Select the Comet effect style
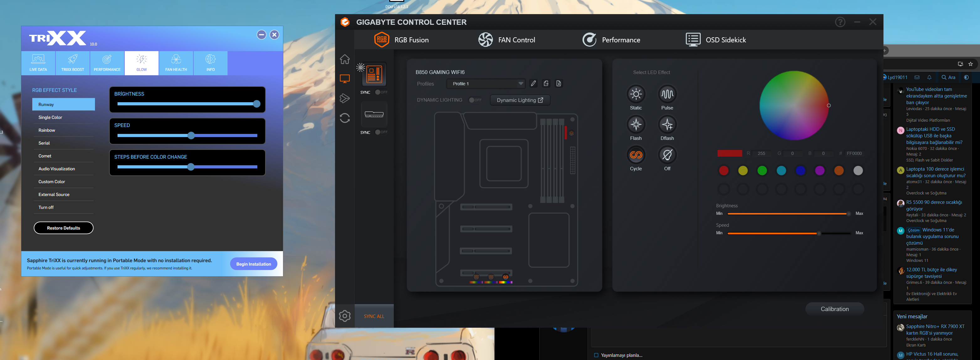The height and width of the screenshot is (360, 980). point(64,156)
